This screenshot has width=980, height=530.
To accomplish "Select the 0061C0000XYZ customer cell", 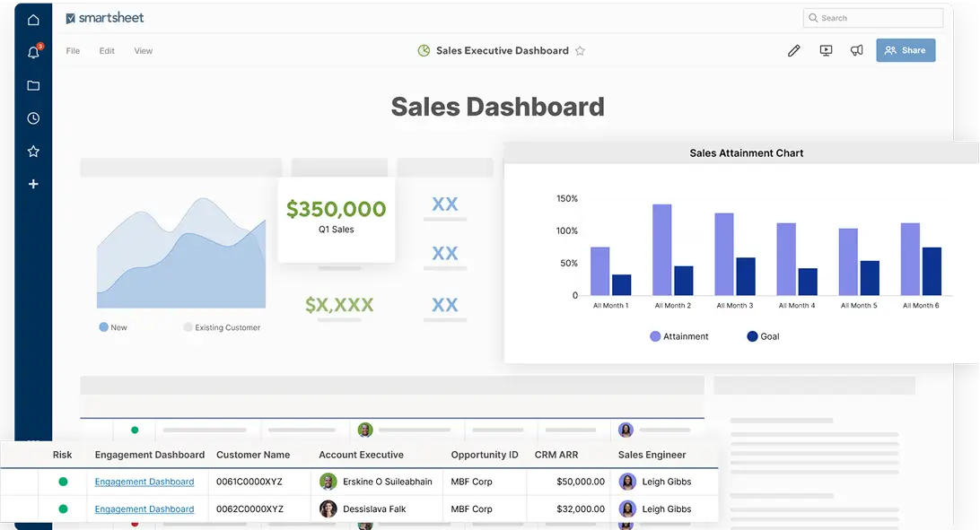I will [259, 482].
